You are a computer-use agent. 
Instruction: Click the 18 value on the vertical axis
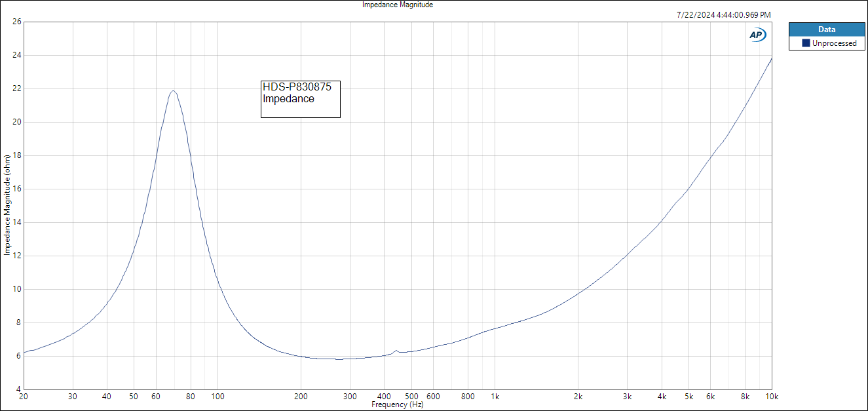point(17,155)
